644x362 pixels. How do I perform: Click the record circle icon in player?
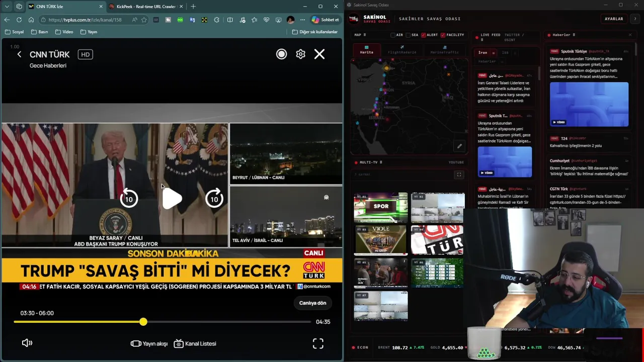tap(281, 54)
